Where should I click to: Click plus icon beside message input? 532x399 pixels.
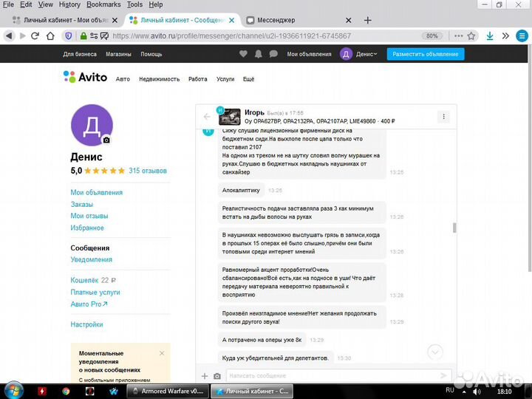click(x=205, y=376)
